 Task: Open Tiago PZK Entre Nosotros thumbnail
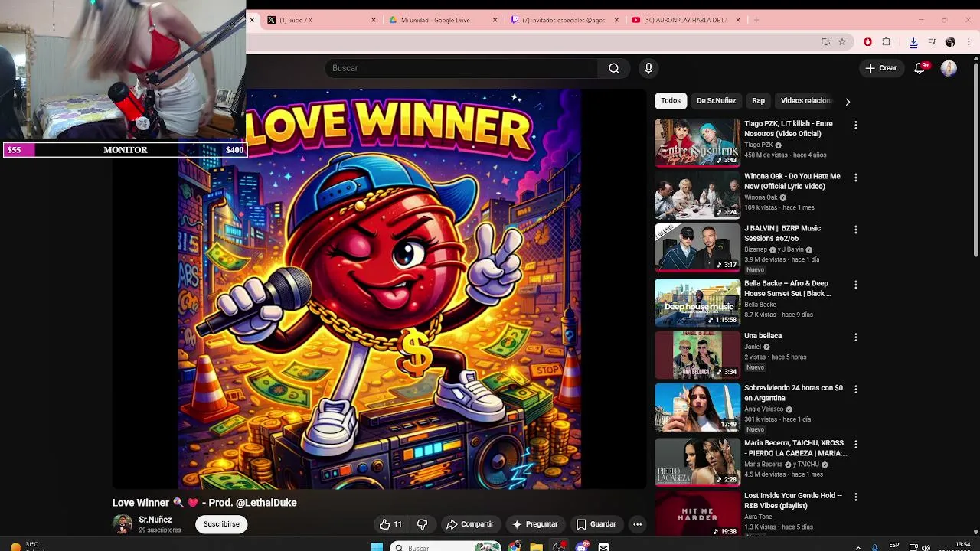[x=697, y=142]
